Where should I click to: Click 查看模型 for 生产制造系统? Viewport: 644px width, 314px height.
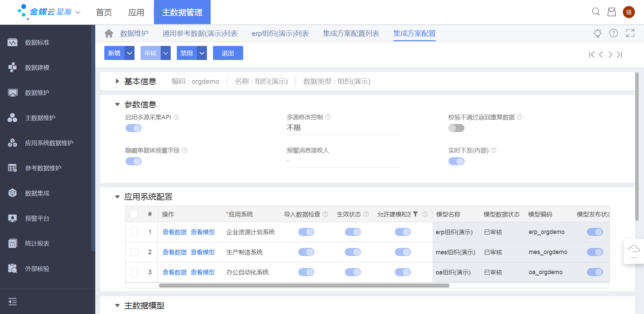[203, 252]
